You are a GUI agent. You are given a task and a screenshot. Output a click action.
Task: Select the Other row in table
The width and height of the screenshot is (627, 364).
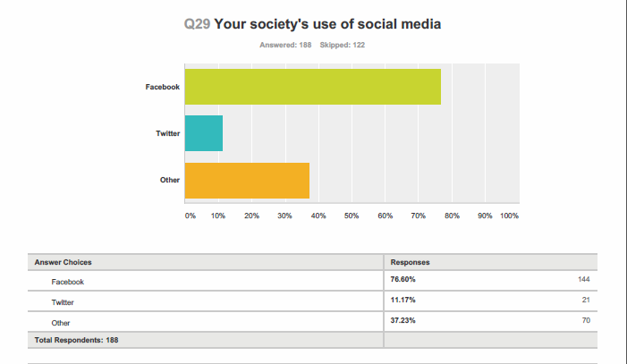(312, 322)
